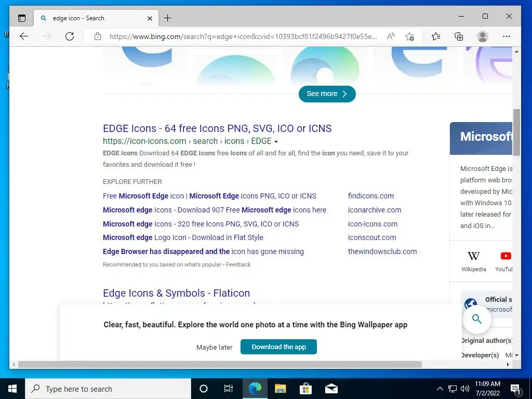This screenshot has width=532, height=399.
Task: Click horizontal scrollbar right arrow
Action: coord(508,364)
